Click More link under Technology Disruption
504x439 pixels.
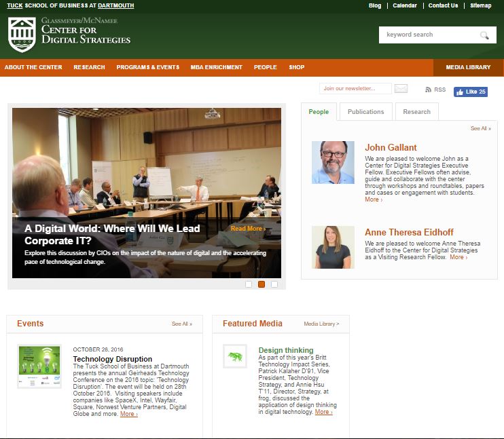click(x=129, y=414)
